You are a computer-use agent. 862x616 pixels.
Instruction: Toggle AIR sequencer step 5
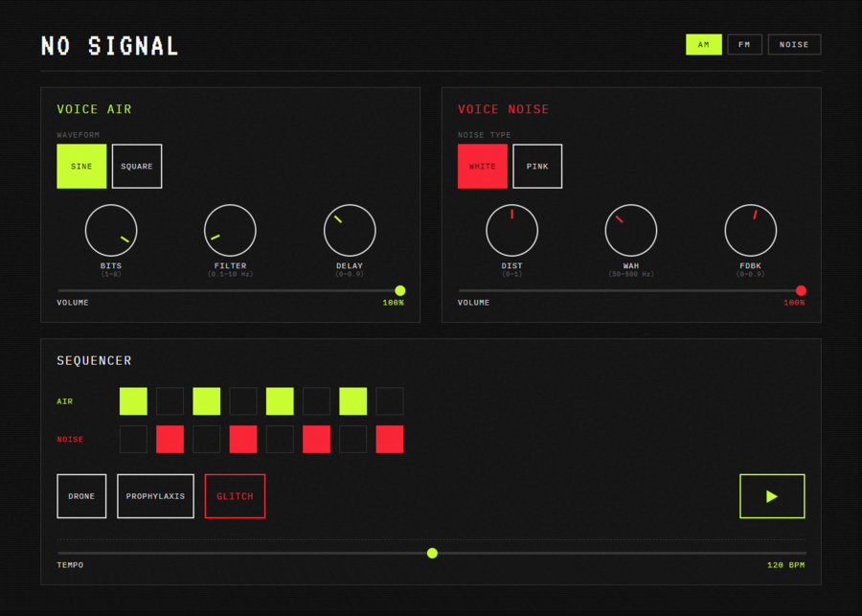[x=280, y=401]
